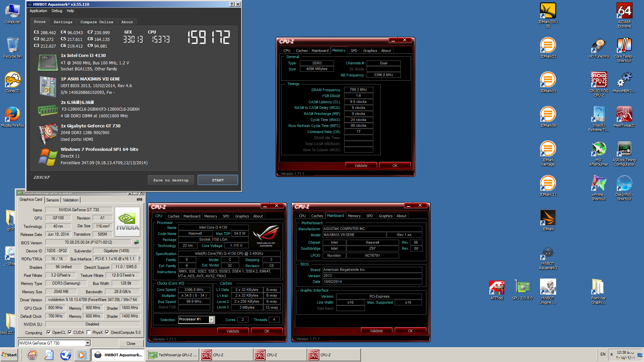Switch to the Settings tab in Aquamark
This screenshot has width=644, height=362.
63,22
